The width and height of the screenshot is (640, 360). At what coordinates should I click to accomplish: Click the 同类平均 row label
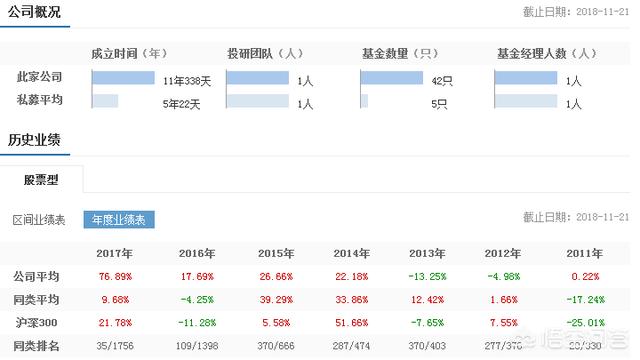point(36,300)
